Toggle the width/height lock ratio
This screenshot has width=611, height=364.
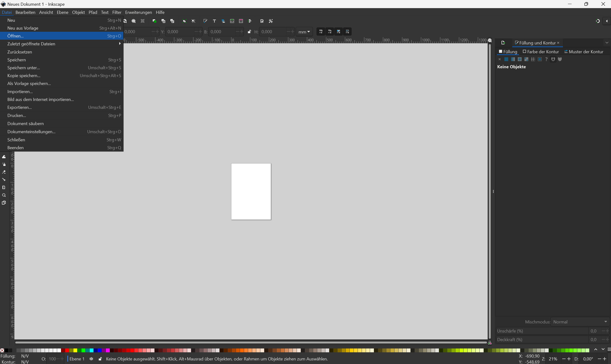249,32
